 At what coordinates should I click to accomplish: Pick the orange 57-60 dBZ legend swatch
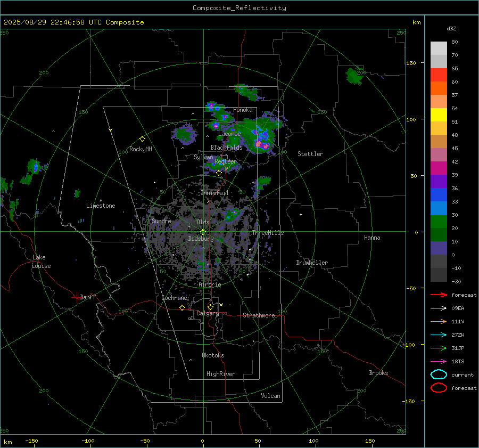point(439,88)
